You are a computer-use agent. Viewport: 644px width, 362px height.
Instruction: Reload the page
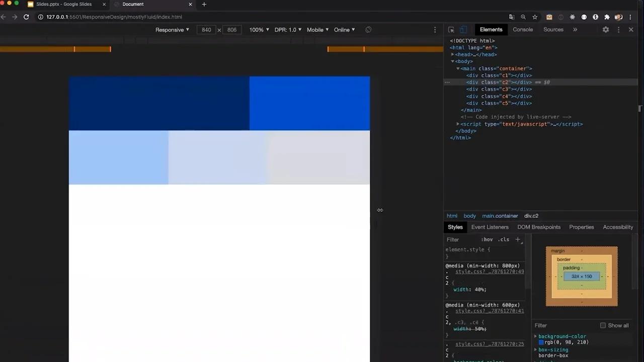(x=26, y=17)
